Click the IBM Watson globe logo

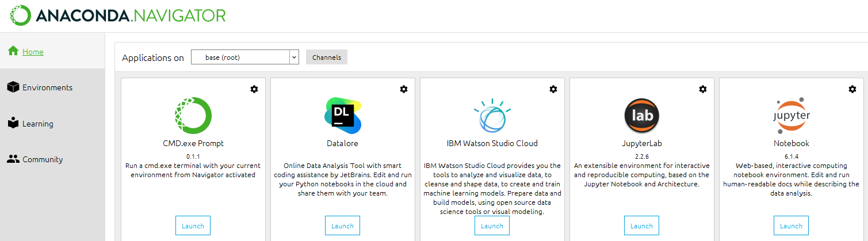[x=492, y=115]
